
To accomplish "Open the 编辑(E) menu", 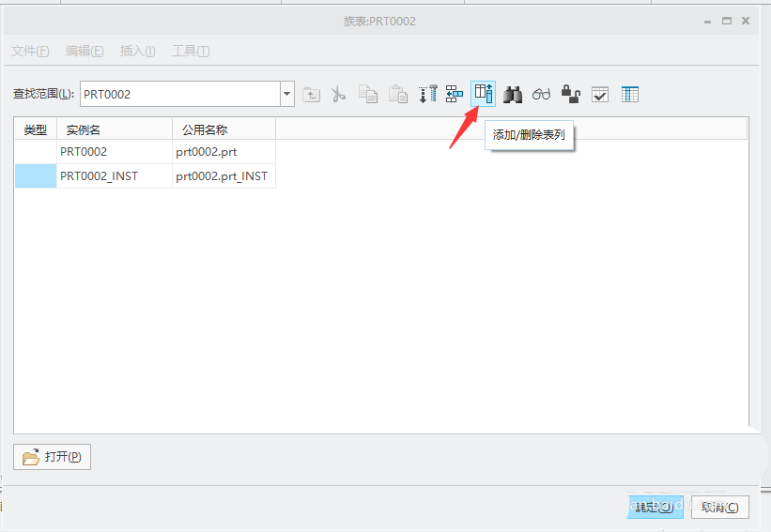I will pos(85,51).
